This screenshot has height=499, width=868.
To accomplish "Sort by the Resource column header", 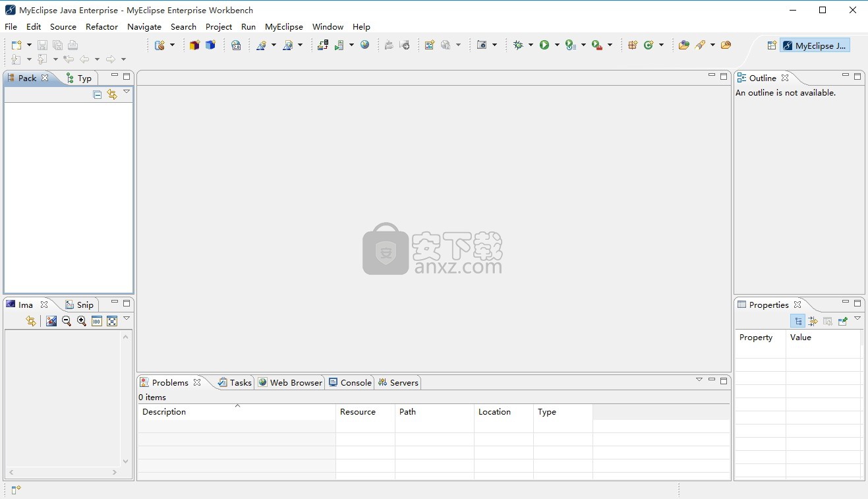I will 365,412.
